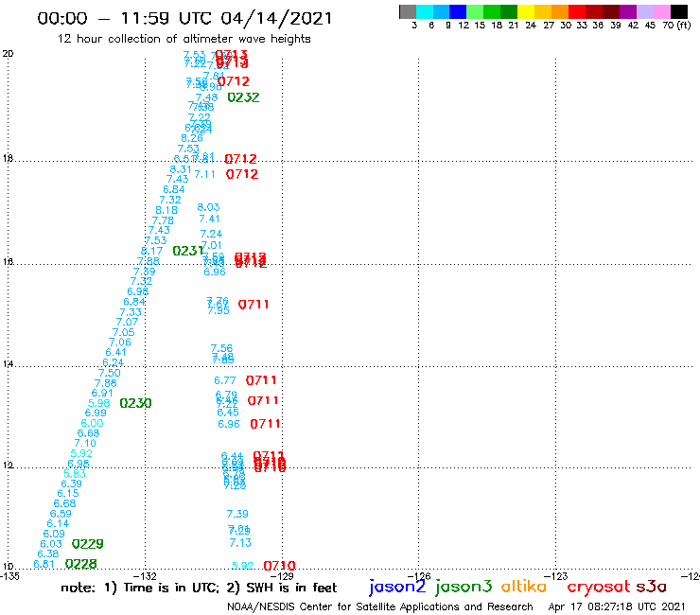Screen dimensions: 700x615
Task: Click the wave height value '7.13'
Action: pos(240,543)
